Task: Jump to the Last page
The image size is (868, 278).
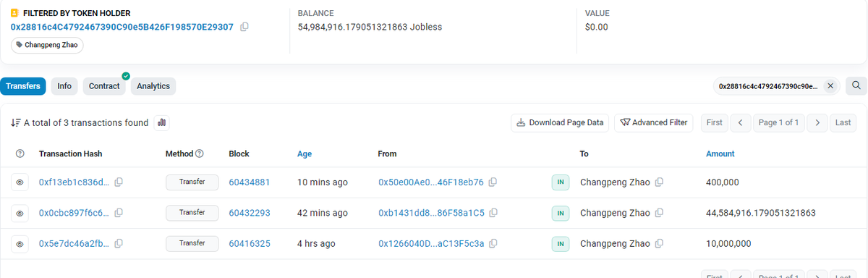Action: 843,122
